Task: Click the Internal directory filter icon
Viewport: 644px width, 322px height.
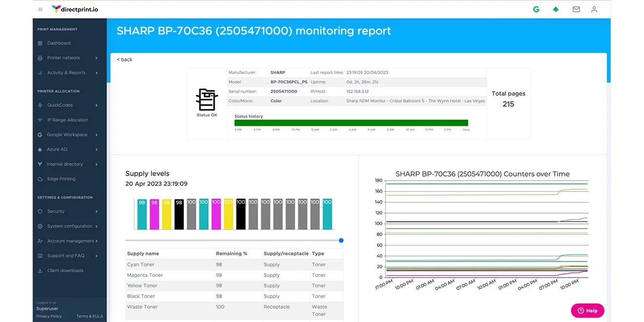Action: [x=40, y=164]
